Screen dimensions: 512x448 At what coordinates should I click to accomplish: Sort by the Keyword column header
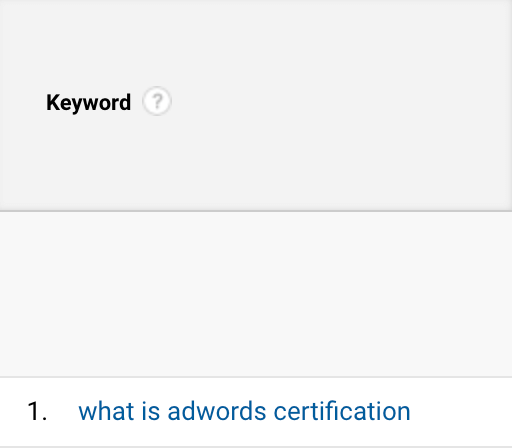coord(88,103)
